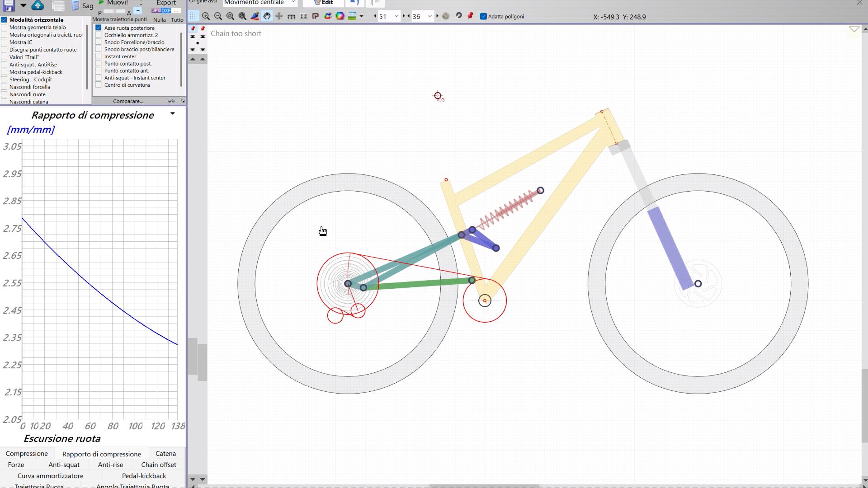Click the zoom in magnifier icon

click(206, 16)
